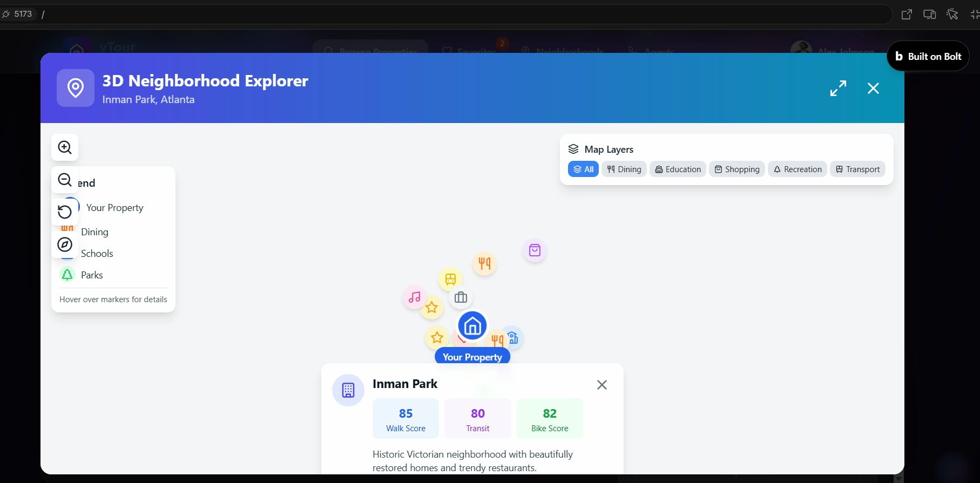The height and width of the screenshot is (483, 980).
Task: Filter map by Education layer
Action: (678, 169)
